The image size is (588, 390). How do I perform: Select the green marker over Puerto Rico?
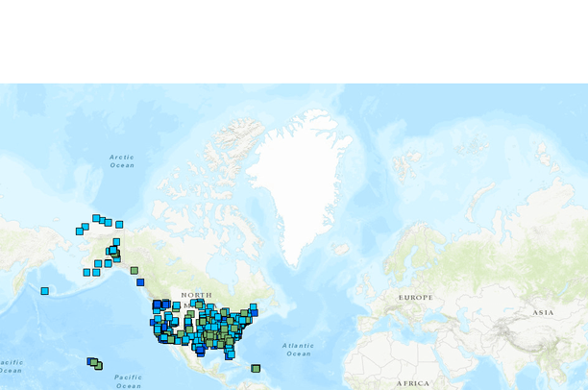click(x=256, y=369)
